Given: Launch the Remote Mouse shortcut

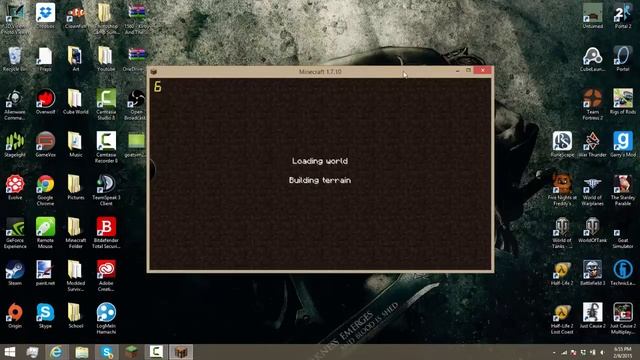Looking at the screenshot, I should (45, 233).
